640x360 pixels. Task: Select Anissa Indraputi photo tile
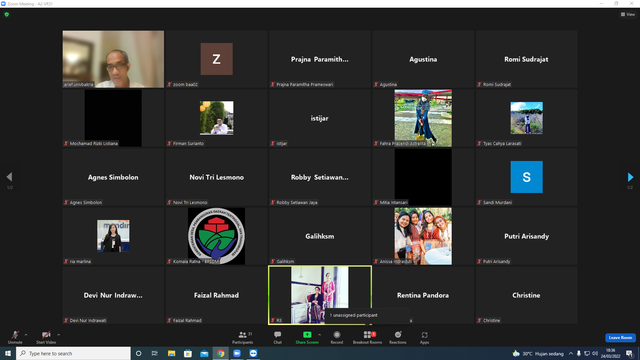tap(423, 236)
